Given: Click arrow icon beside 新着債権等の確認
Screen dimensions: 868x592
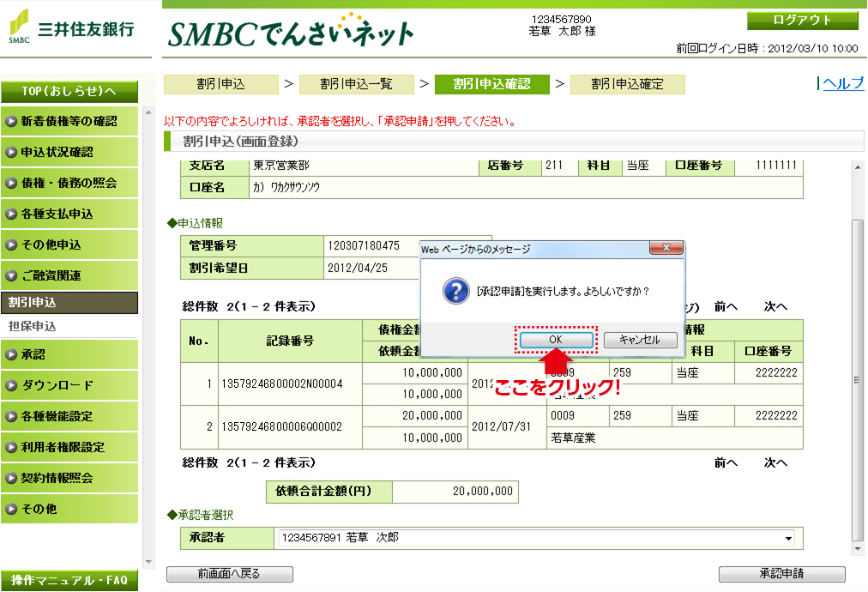Looking at the screenshot, I should (x=11, y=121).
